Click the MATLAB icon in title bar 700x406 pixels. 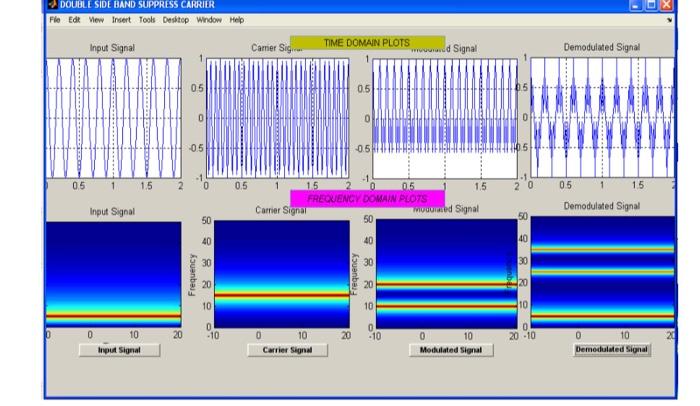pos(53,4)
